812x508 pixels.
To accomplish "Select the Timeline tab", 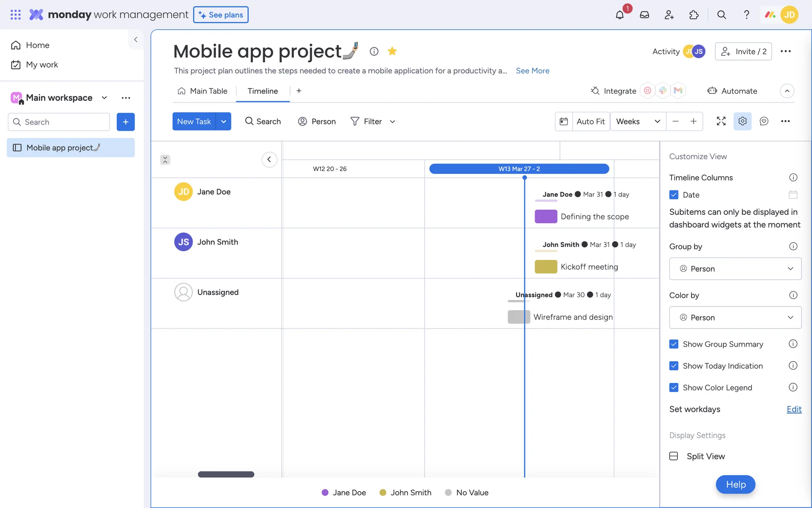I will [x=263, y=91].
